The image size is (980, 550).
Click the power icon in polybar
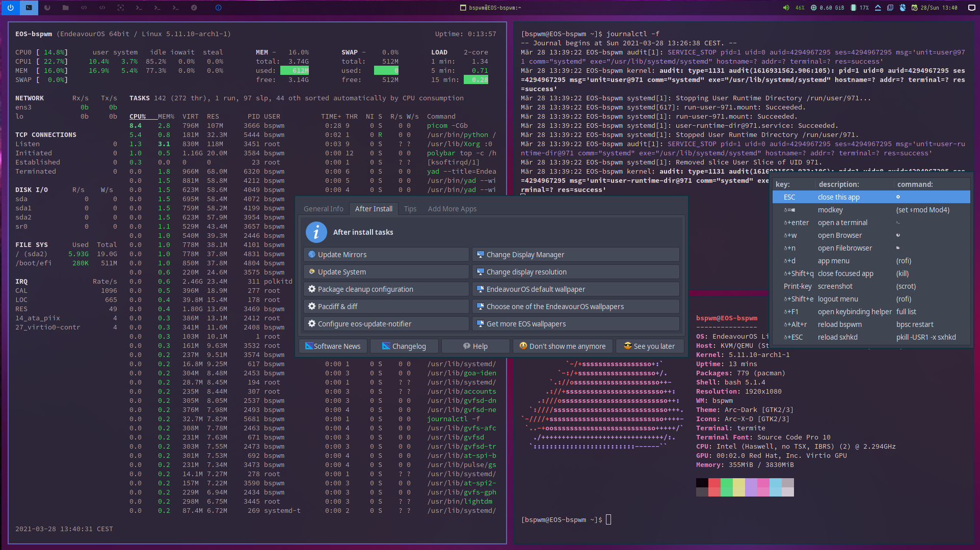pyautogui.click(x=10, y=8)
